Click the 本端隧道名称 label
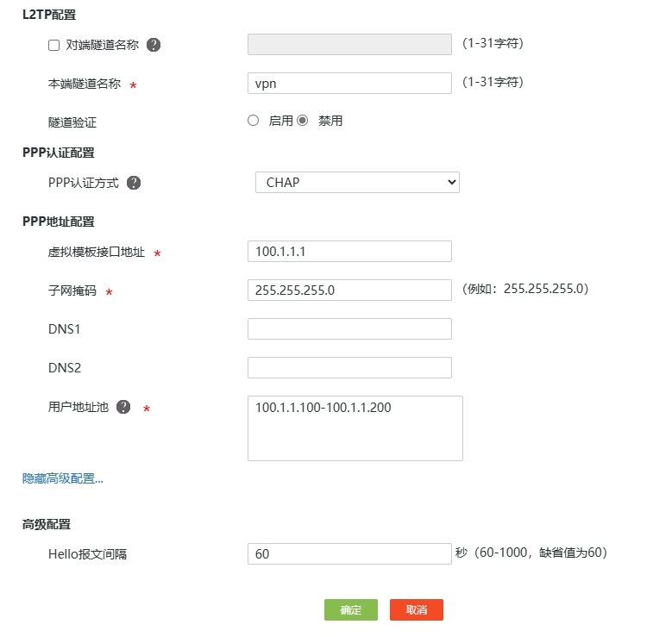The image size is (672, 637). coord(85,84)
